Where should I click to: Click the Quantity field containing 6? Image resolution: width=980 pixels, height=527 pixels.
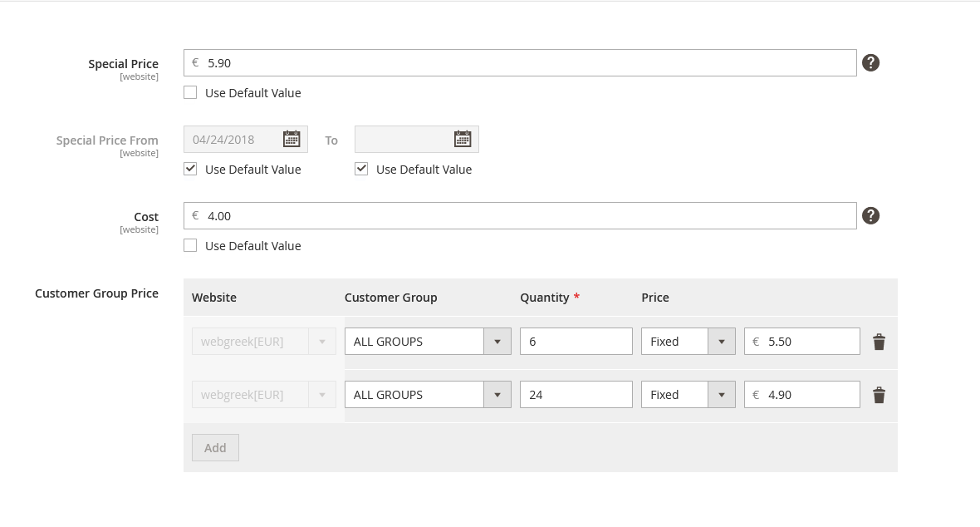[576, 341]
